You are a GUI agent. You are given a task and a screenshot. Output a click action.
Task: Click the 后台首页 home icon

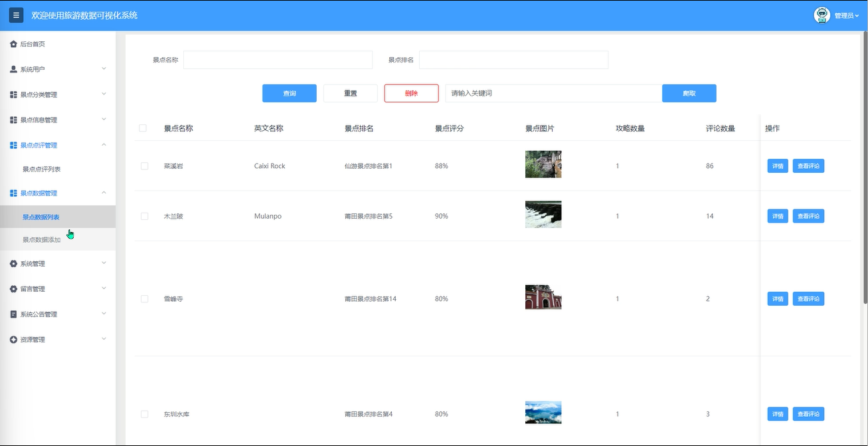tap(13, 44)
